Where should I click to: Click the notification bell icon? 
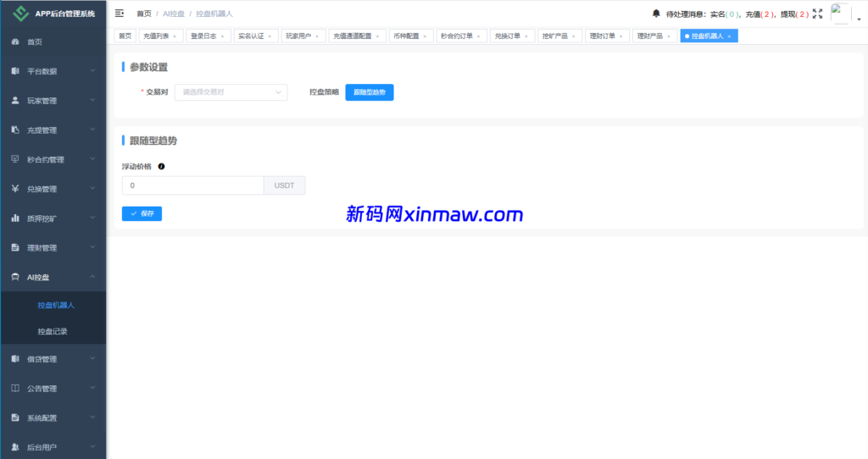(x=656, y=14)
